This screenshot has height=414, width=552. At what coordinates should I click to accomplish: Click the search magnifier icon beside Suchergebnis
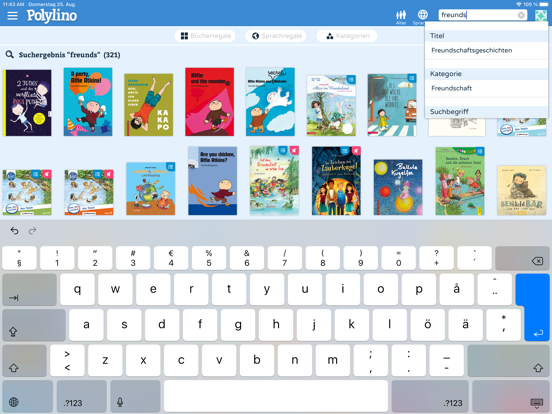pyautogui.click(x=10, y=55)
